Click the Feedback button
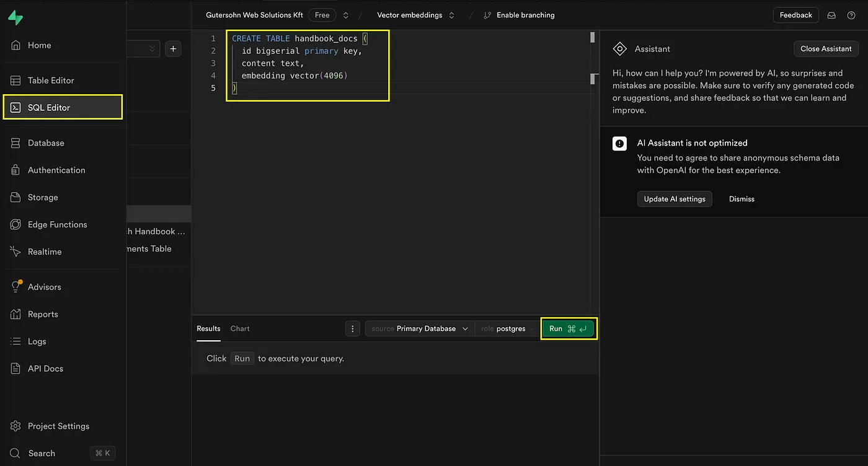This screenshot has height=466, width=868. 795,15
